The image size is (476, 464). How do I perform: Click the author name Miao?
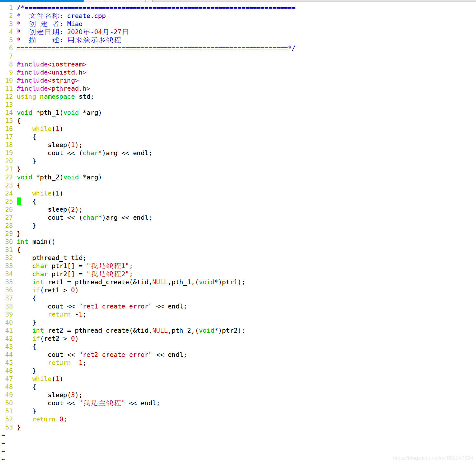75,24
